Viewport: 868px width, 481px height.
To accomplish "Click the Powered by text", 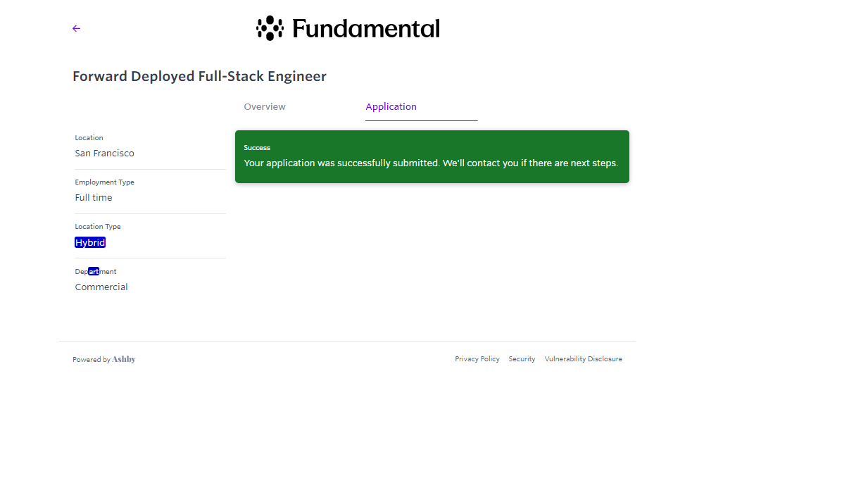I will pos(92,360).
